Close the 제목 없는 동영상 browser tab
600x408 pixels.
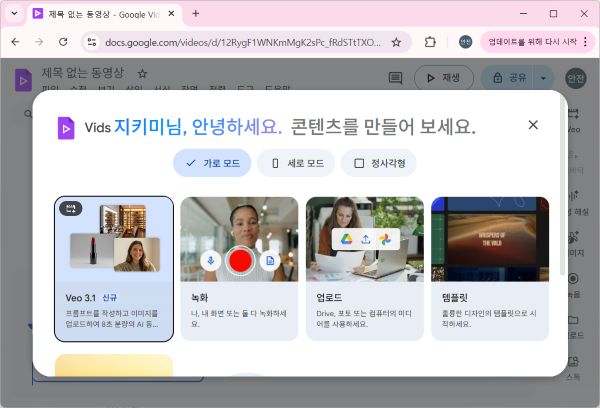[171, 13]
